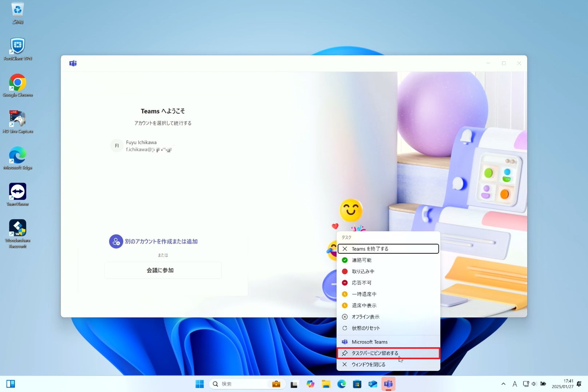Viewport: 588px width, 392px height.
Task: Maximize the Teams window
Action: click(504, 63)
